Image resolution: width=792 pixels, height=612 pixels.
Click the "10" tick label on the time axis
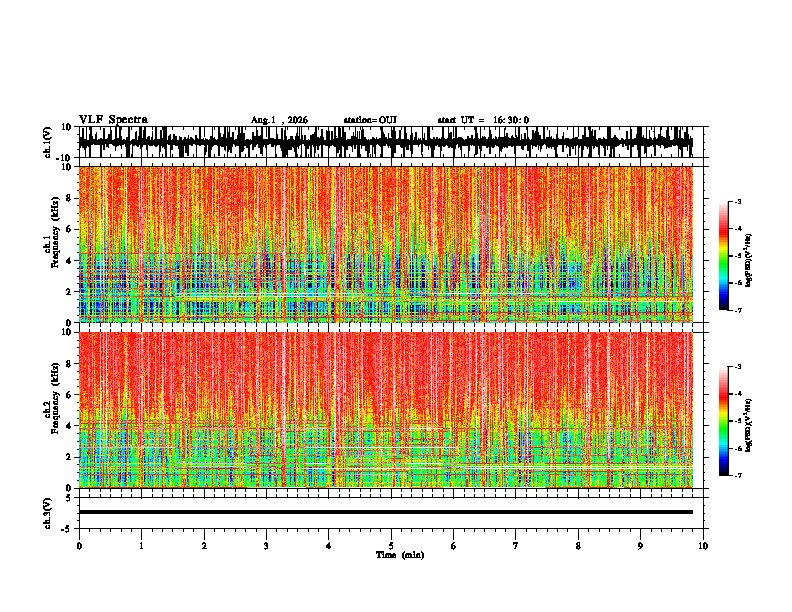[703, 546]
